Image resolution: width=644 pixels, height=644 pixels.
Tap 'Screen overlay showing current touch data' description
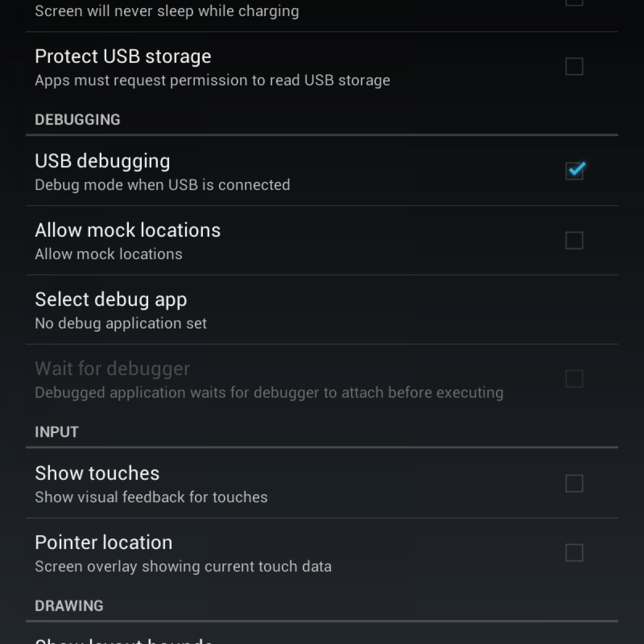pyautogui.click(x=183, y=567)
